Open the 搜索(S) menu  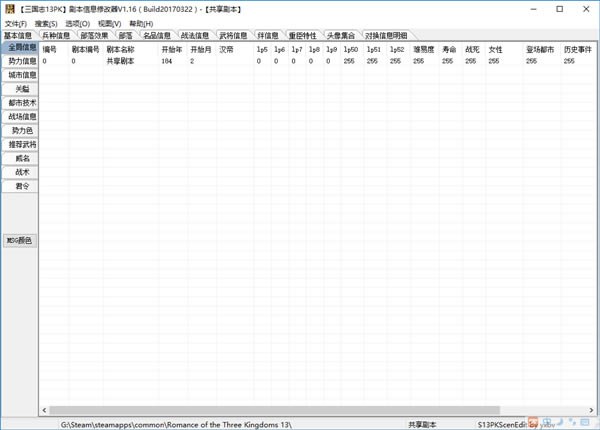pos(46,23)
